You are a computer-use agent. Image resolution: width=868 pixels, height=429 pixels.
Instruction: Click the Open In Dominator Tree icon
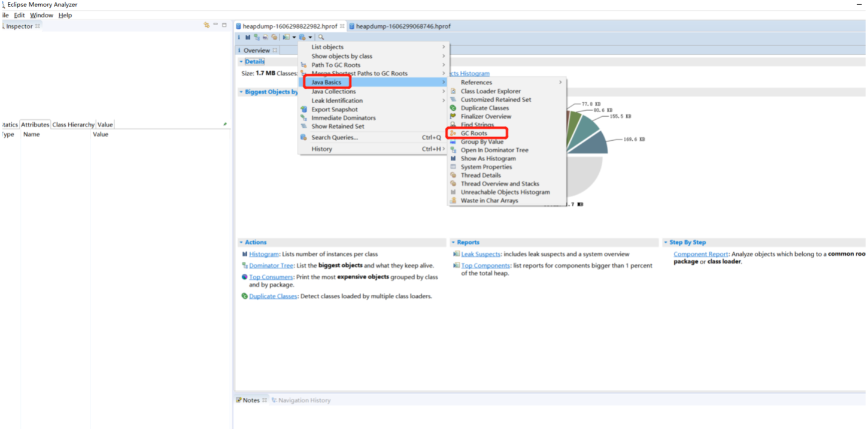[454, 150]
